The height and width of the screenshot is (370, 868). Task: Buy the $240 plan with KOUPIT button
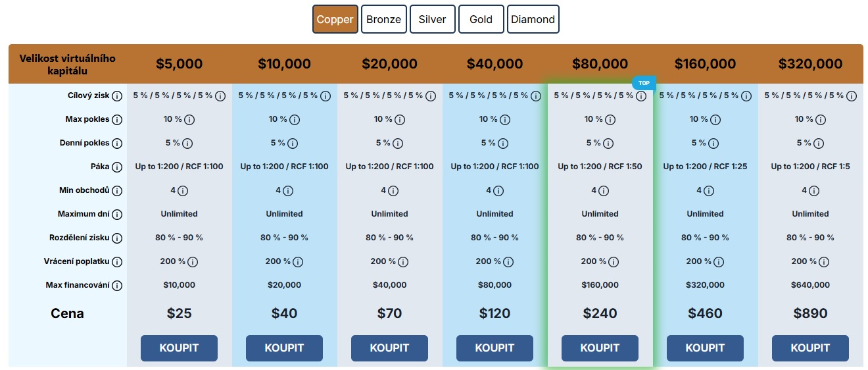click(600, 348)
